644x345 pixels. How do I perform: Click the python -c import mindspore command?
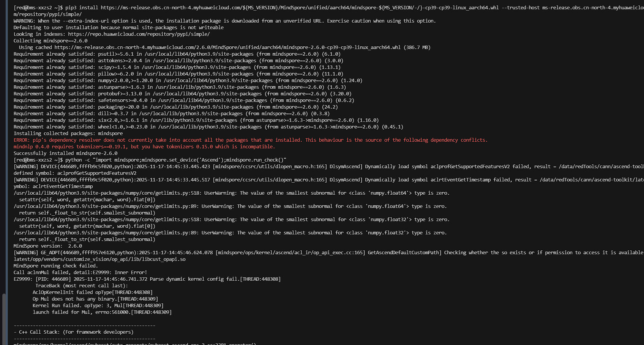click(176, 160)
